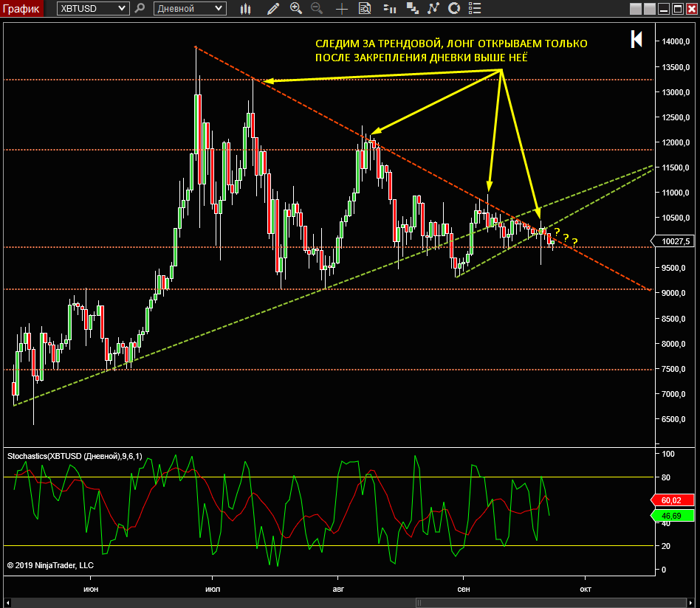Click the сен date axis label
Screen dimensions: 700x608
point(464,590)
